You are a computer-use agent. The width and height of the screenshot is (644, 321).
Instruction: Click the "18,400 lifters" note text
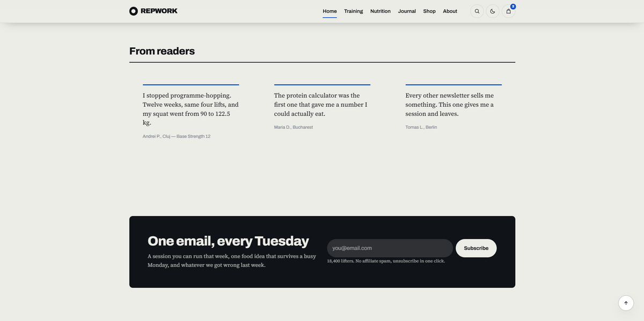[386, 261]
